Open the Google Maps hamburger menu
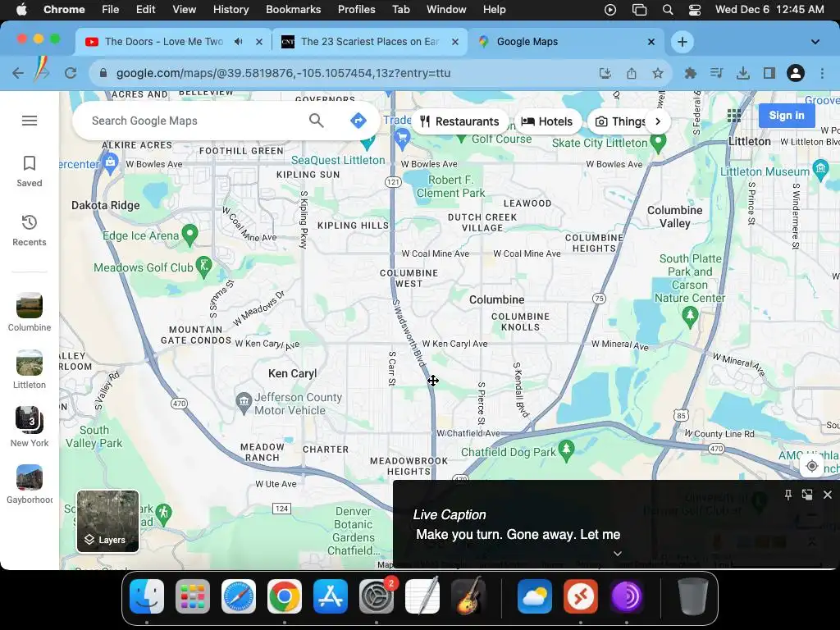This screenshot has height=630, width=840. 30,121
